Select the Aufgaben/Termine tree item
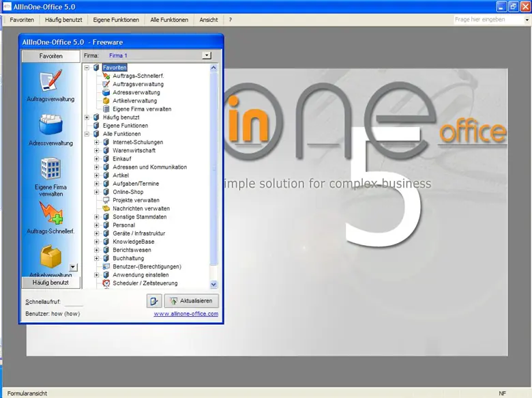The image size is (532, 398). tap(136, 184)
